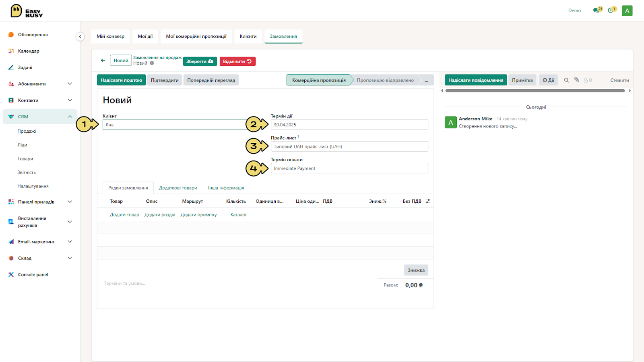Click the Прайс-лист help question mark

298,136
